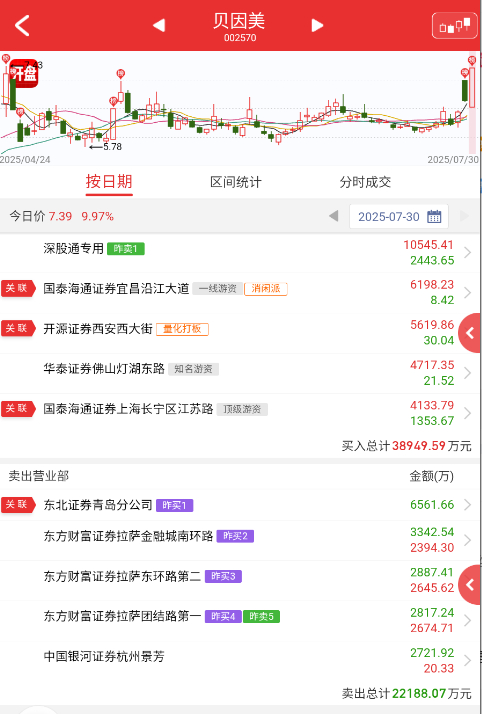The width and height of the screenshot is (482, 714).
Task: Click the 卖出营业部 header
Action: pos(39,476)
